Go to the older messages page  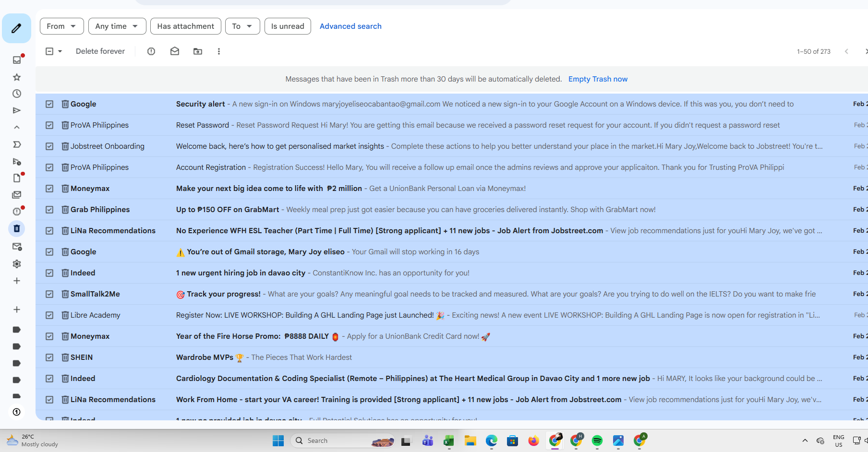coord(865,51)
